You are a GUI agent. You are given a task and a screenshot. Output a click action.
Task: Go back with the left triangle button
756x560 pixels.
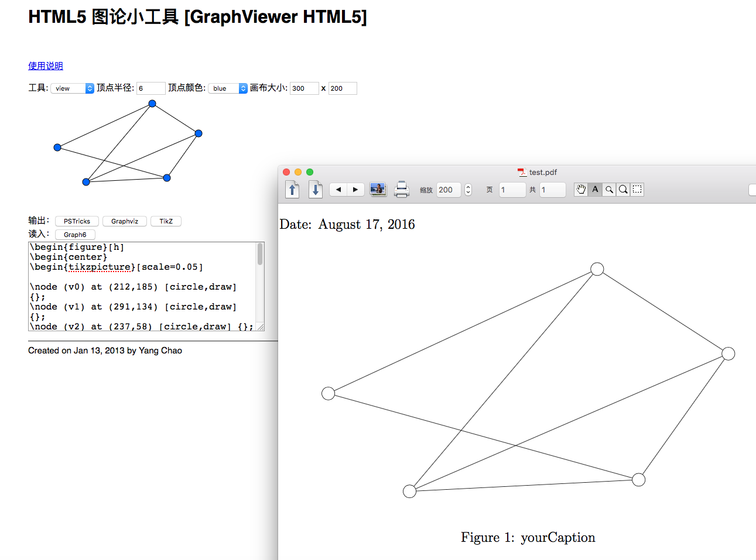338,190
